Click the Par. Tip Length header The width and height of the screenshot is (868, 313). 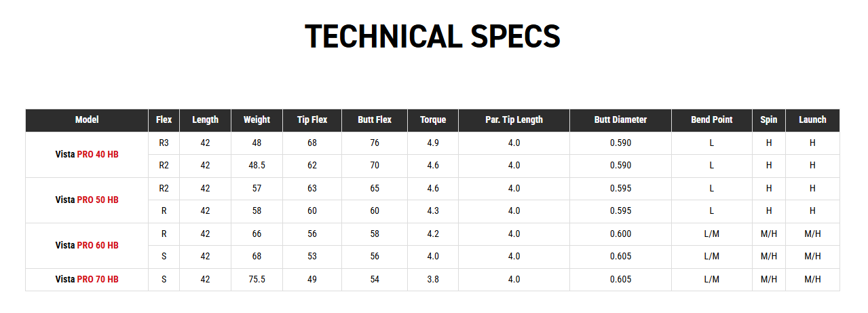[514, 119]
